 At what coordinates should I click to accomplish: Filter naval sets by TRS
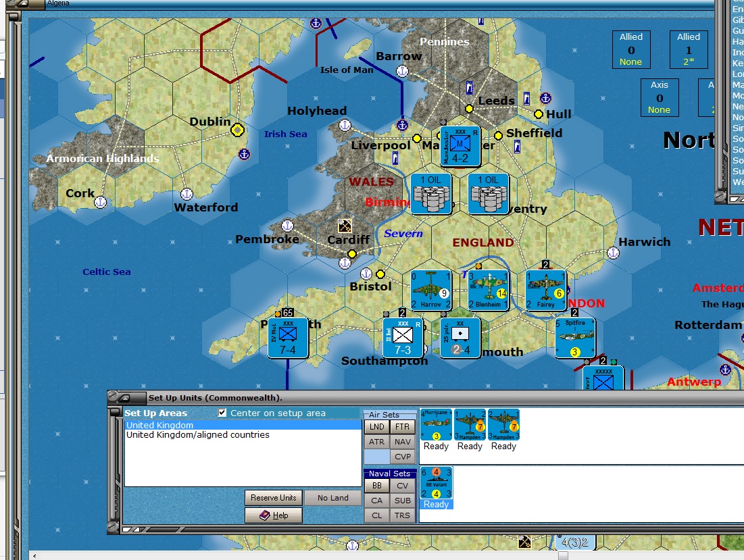(x=402, y=515)
